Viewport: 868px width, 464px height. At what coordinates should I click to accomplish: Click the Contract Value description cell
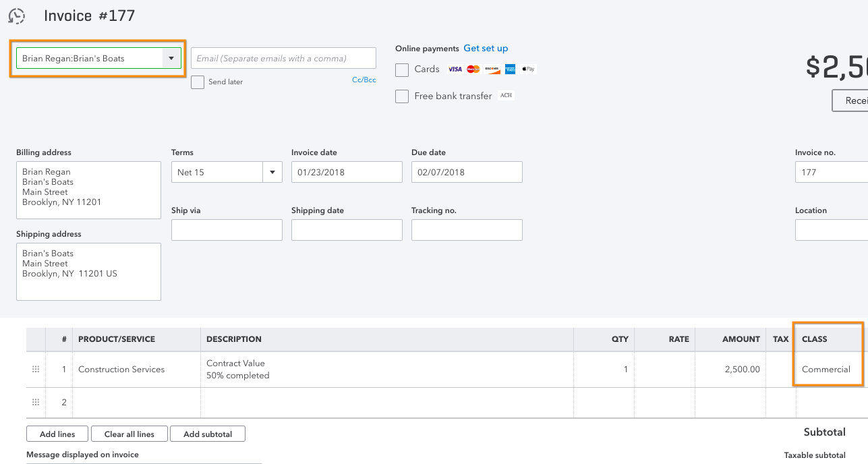tap(387, 370)
